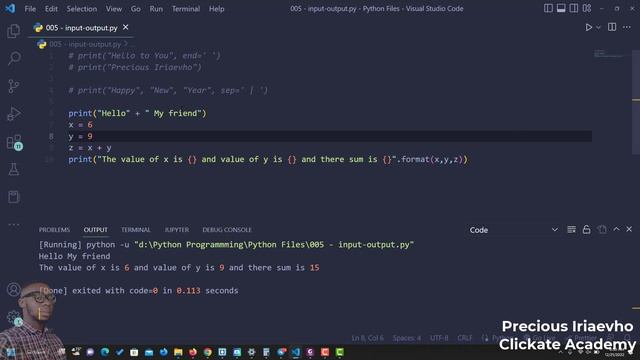Click UTF-8 encoding in status bar
This screenshot has width=640, height=360.
pyautogui.click(x=439, y=338)
